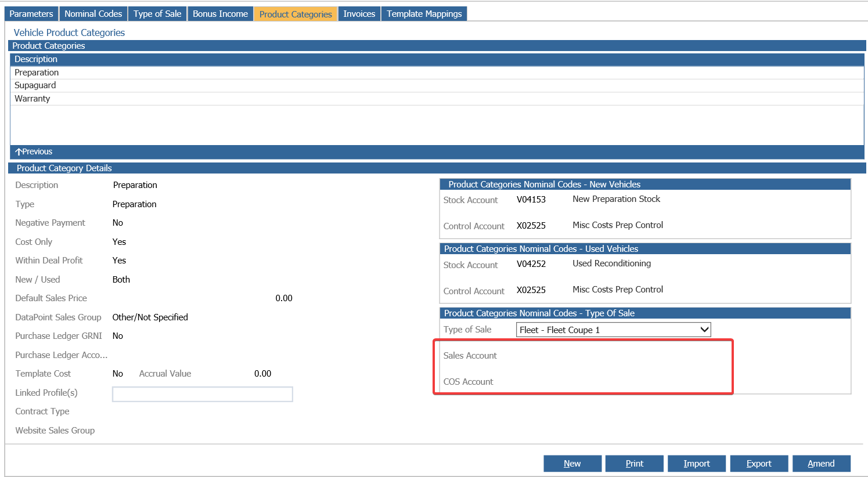
Task: Select the Warranty category row
Action: click(437, 99)
